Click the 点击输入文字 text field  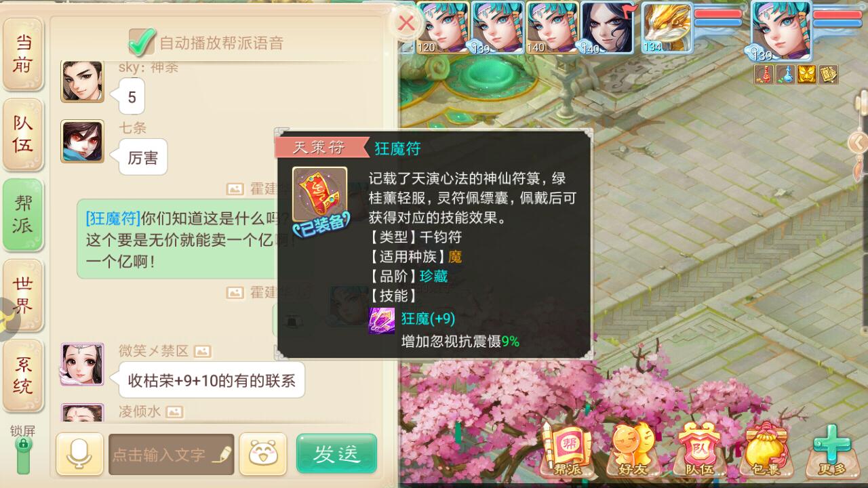point(172,454)
